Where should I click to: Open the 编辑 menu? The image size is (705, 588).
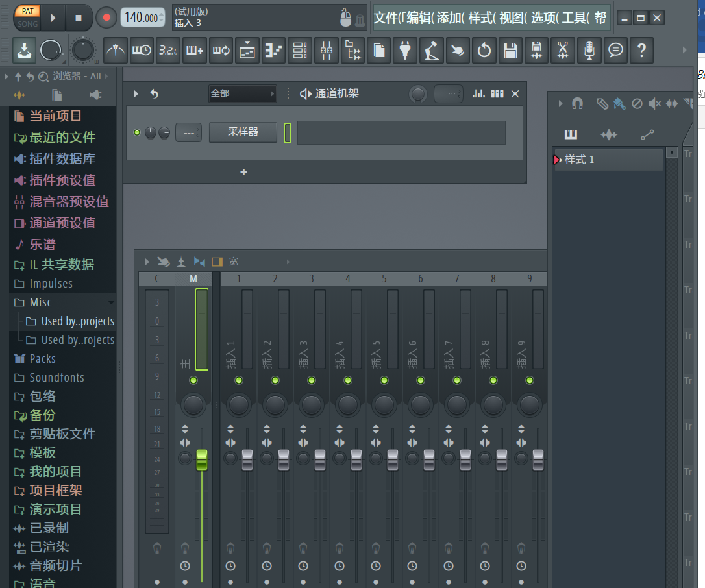[420, 18]
